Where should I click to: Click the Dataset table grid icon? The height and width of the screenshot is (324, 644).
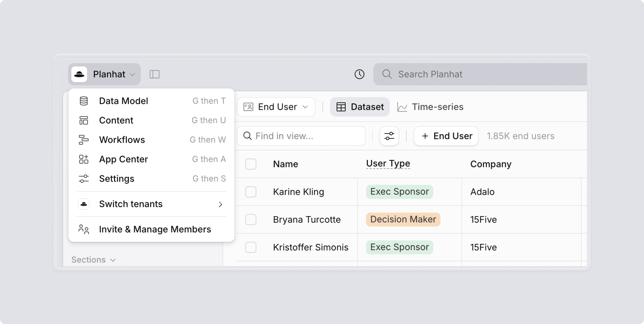click(x=341, y=107)
